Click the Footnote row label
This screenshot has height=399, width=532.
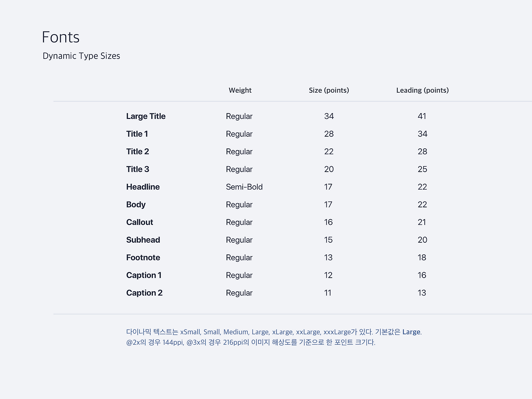(x=143, y=258)
